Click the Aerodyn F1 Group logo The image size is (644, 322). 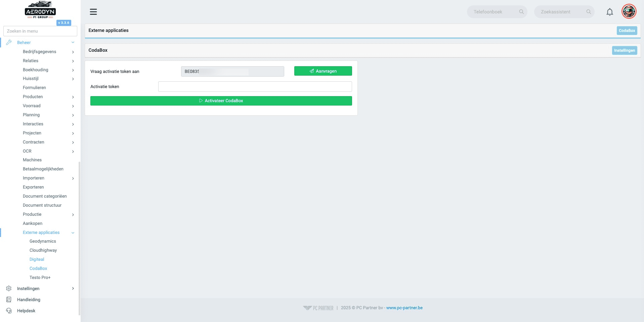coord(40,10)
